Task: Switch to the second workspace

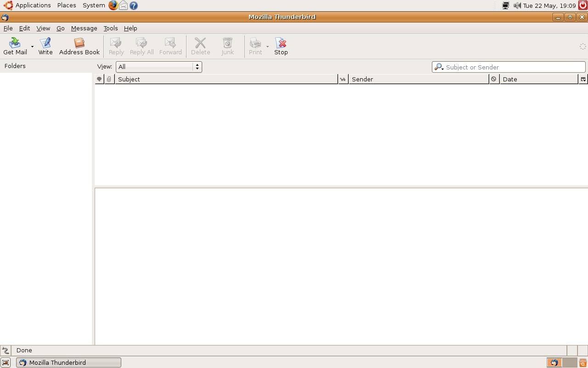Action: point(570,362)
